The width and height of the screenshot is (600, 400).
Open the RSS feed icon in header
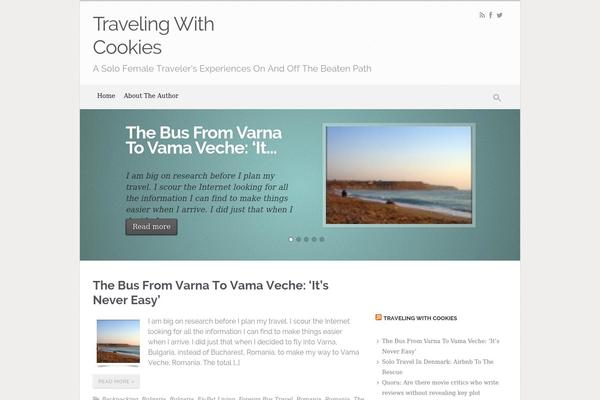(482, 15)
